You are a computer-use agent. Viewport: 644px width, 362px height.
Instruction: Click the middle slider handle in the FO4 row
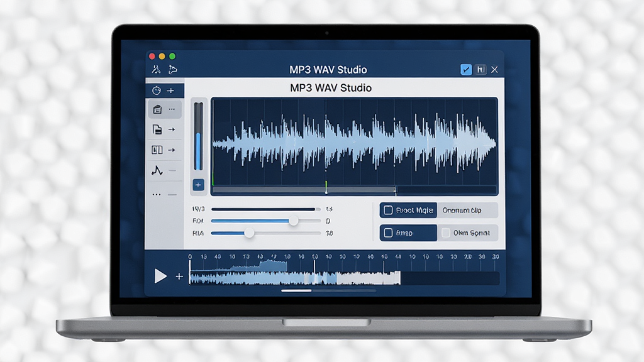click(293, 221)
